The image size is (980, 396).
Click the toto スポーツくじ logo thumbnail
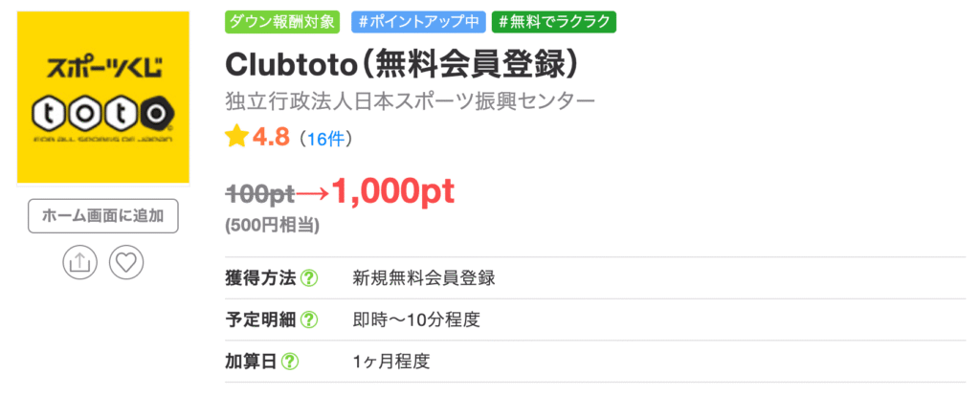[x=103, y=98]
